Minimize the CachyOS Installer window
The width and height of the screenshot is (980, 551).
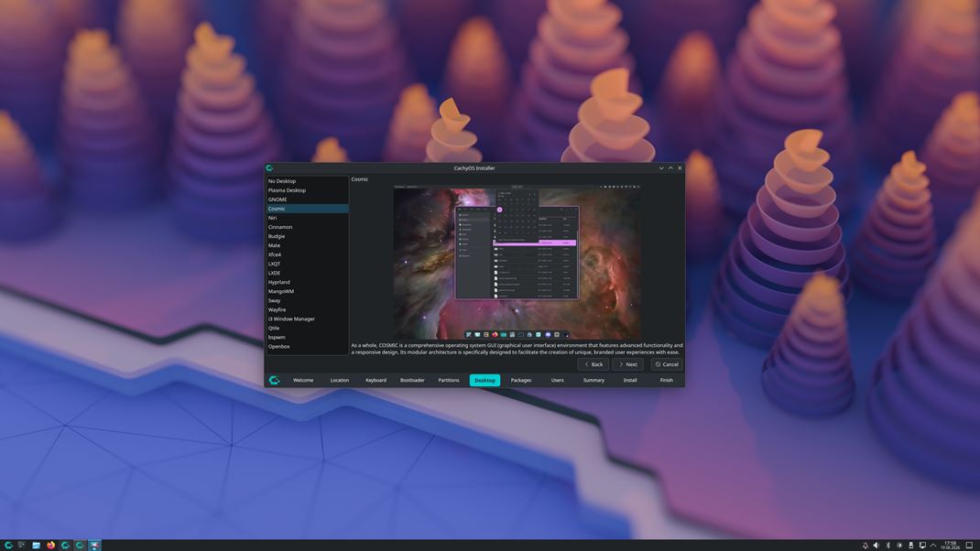(661, 168)
